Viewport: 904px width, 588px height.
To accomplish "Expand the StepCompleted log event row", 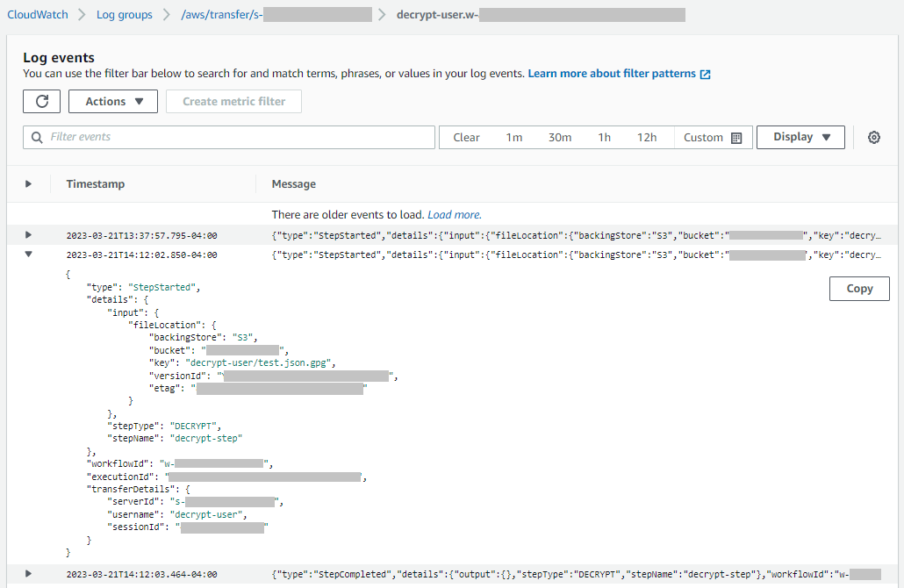I will 28,573.
